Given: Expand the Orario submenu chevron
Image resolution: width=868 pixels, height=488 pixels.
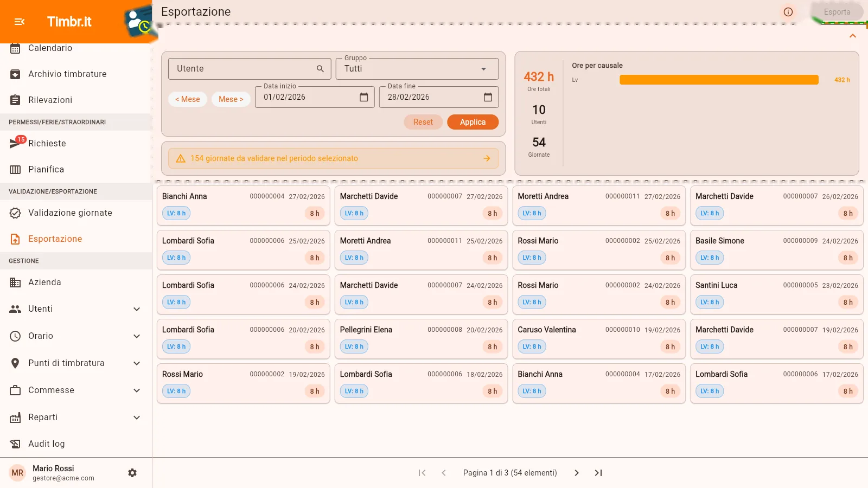Looking at the screenshot, I should pyautogui.click(x=137, y=336).
